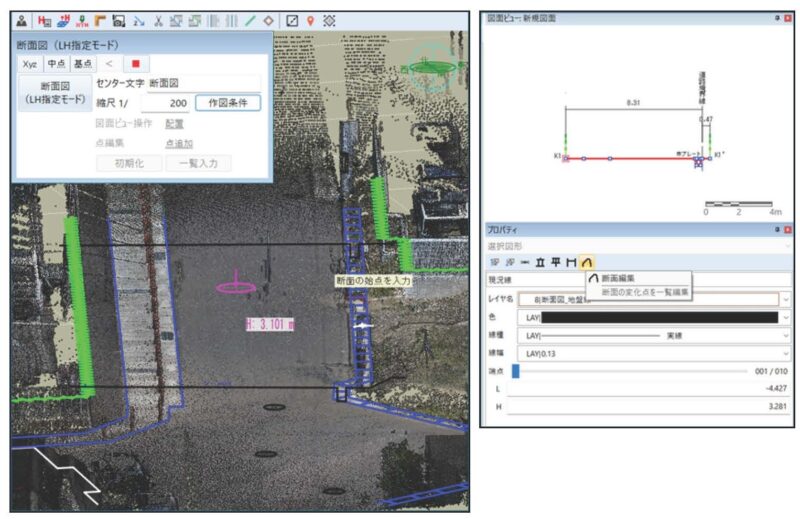Click the 作図条件 button
800x519 pixels.
[227, 103]
